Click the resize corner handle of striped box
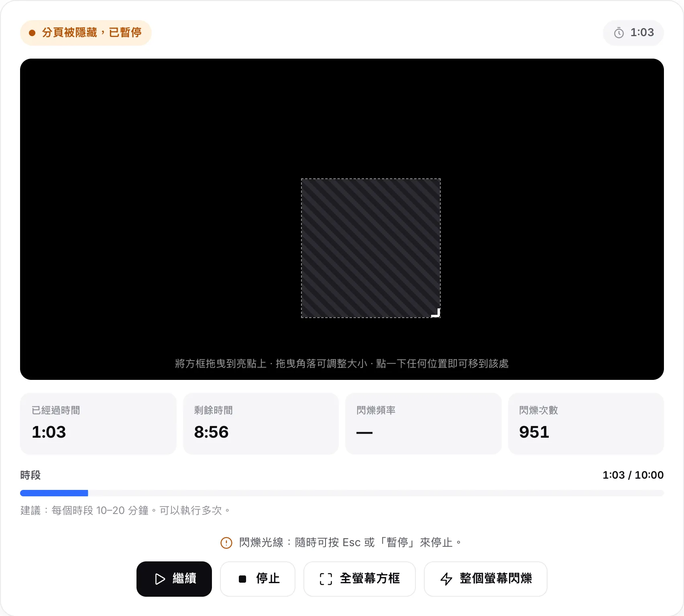This screenshot has height=616, width=684. [x=436, y=313]
